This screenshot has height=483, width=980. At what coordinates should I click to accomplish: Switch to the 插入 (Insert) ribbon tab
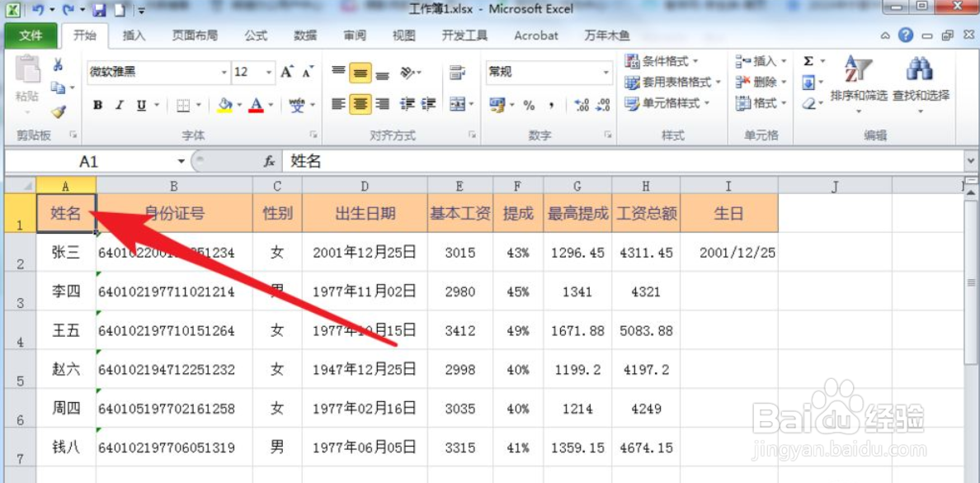pos(134,35)
